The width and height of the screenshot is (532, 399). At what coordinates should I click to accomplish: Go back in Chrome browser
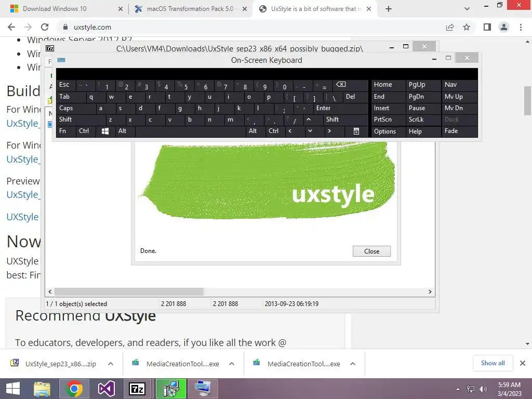(11, 27)
